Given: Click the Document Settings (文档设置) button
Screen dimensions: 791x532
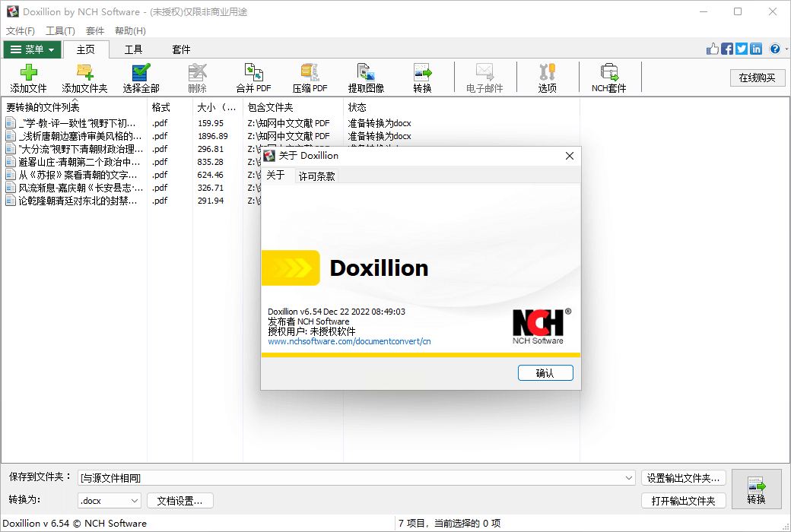Looking at the screenshot, I should tap(179, 501).
